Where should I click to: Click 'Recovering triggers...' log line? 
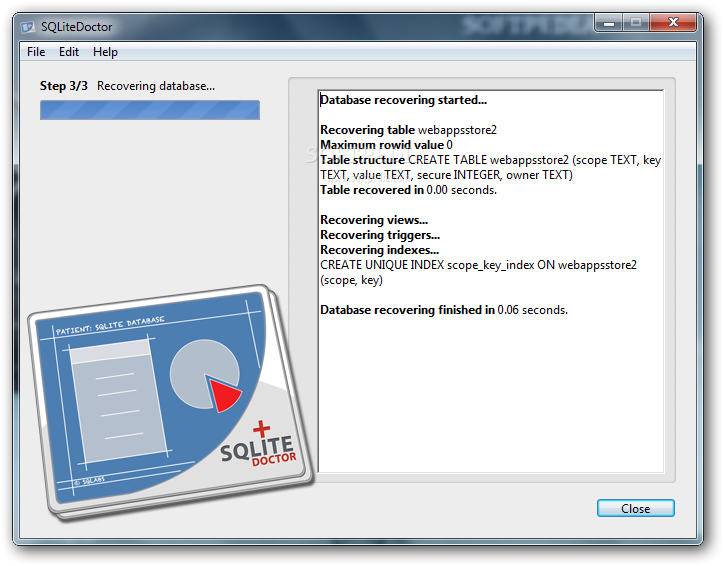click(380, 235)
